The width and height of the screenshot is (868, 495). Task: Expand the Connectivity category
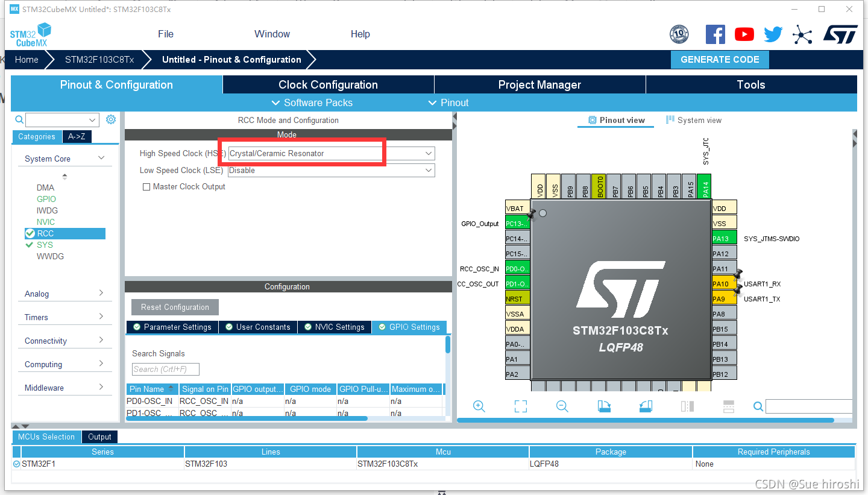101,340
